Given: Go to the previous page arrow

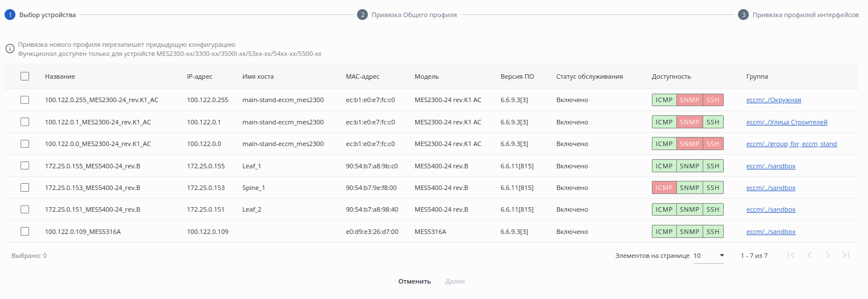Looking at the screenshot, I should (809, 256).
